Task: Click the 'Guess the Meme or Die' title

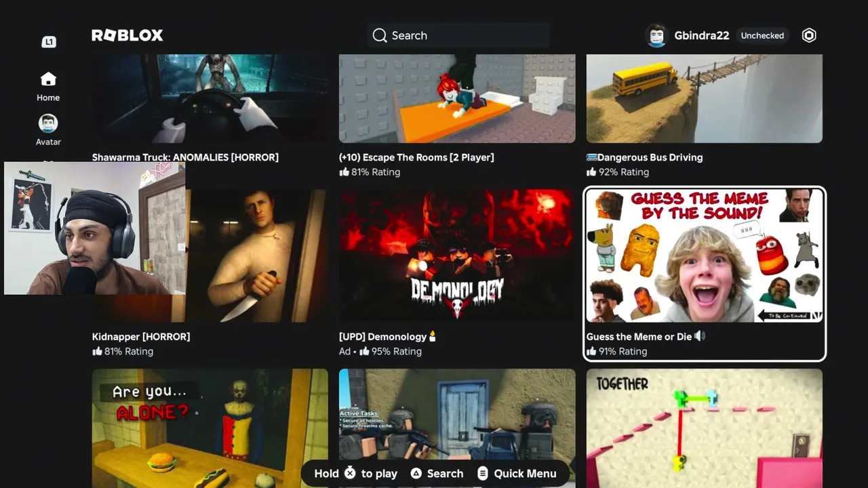Action: [x=639, y=336]
